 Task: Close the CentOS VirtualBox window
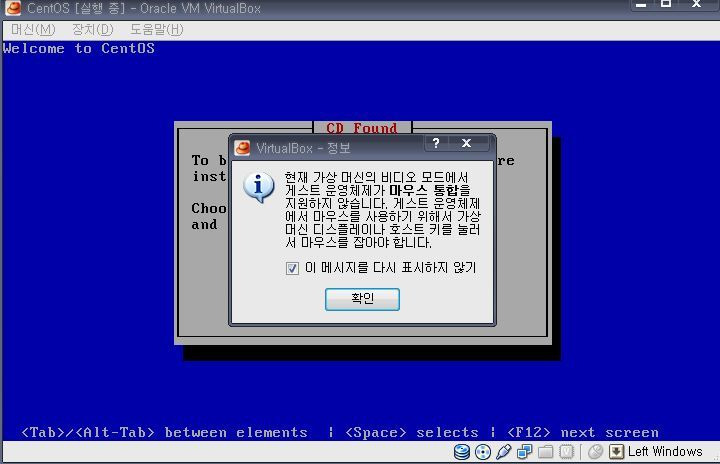(697, 4)
